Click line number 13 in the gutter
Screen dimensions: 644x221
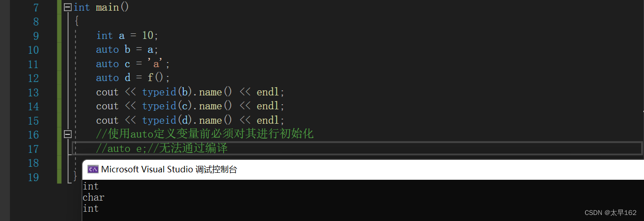coord(33,92)
